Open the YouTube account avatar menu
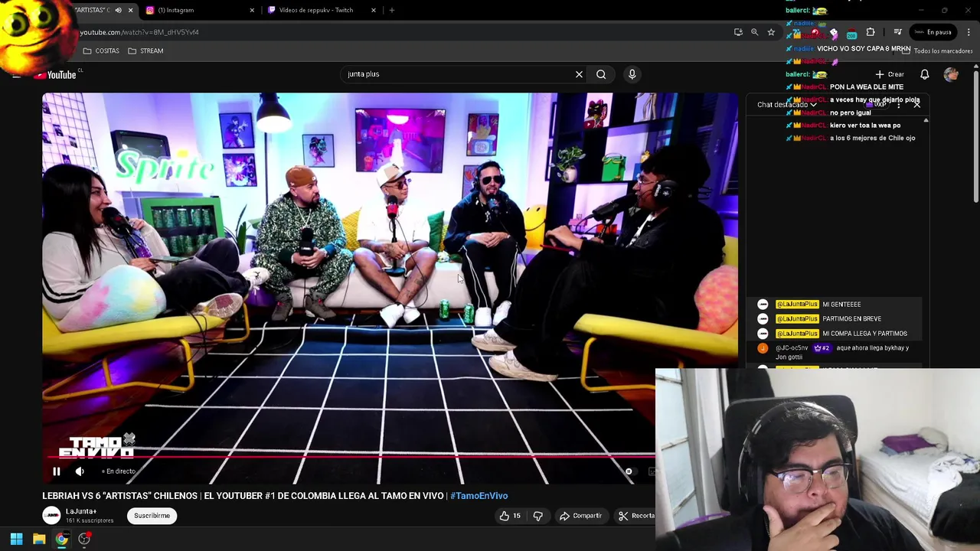Screen dimensions: 980x551 pos(951,74)
